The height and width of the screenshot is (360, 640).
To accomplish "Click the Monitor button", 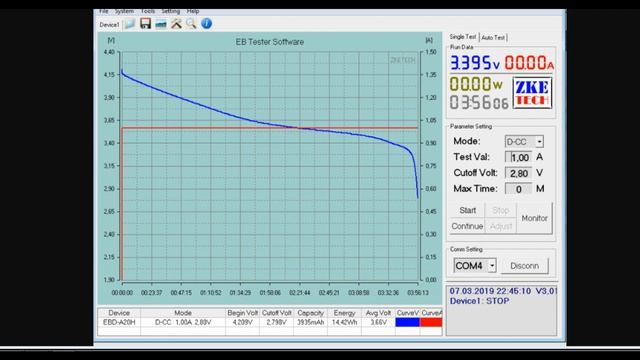I will [x=535, y=218].
